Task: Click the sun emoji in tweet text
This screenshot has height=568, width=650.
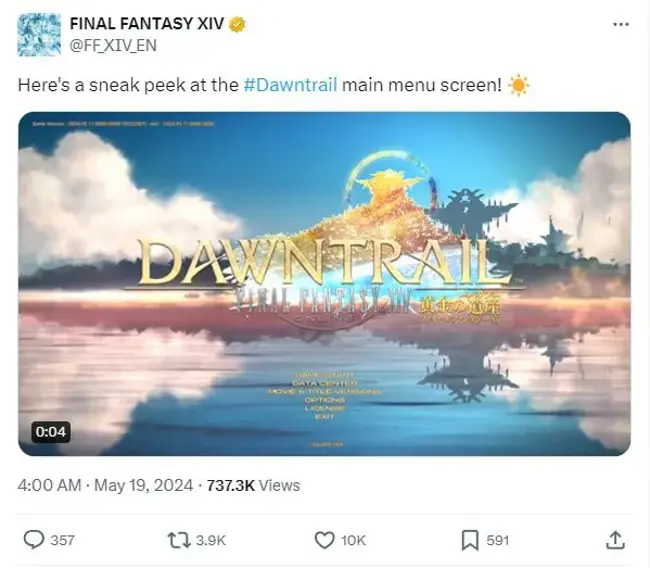Action: point(518,85)
